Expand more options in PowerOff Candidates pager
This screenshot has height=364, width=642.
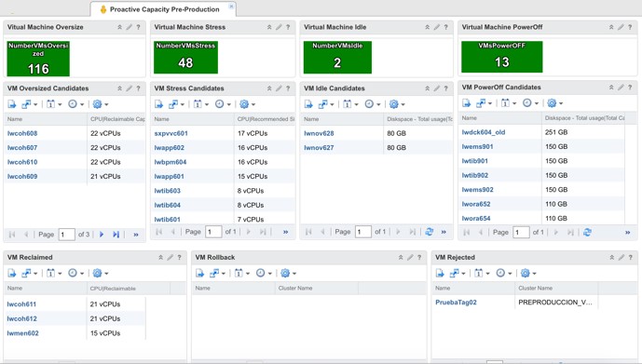tap(628, 233)
